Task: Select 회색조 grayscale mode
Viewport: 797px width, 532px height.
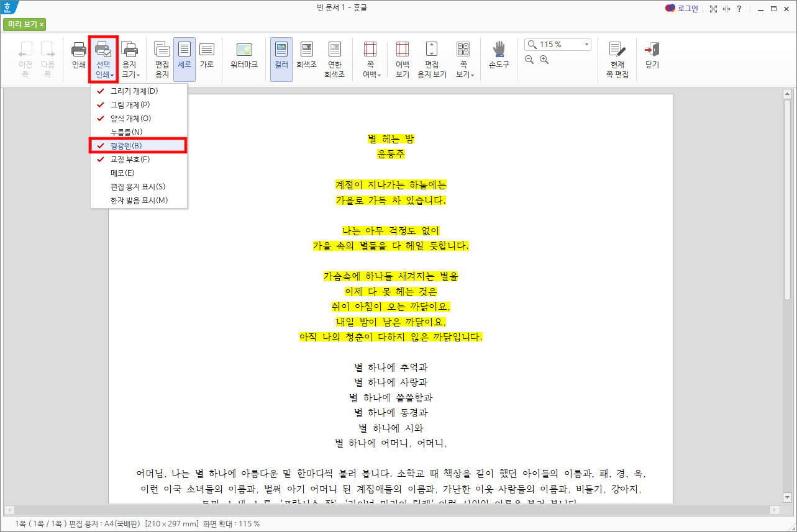Action: (307, 55)
